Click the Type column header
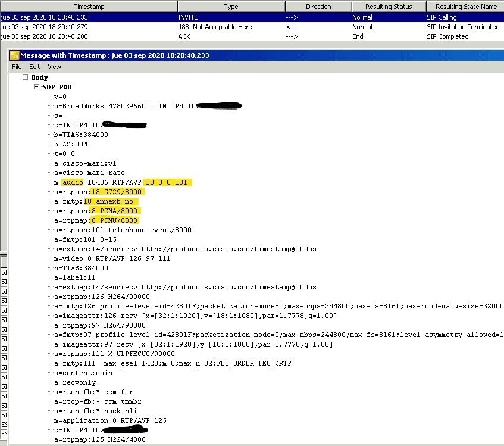Image resolution: width=504 pixels, height=446 pixels. (231, 7)
